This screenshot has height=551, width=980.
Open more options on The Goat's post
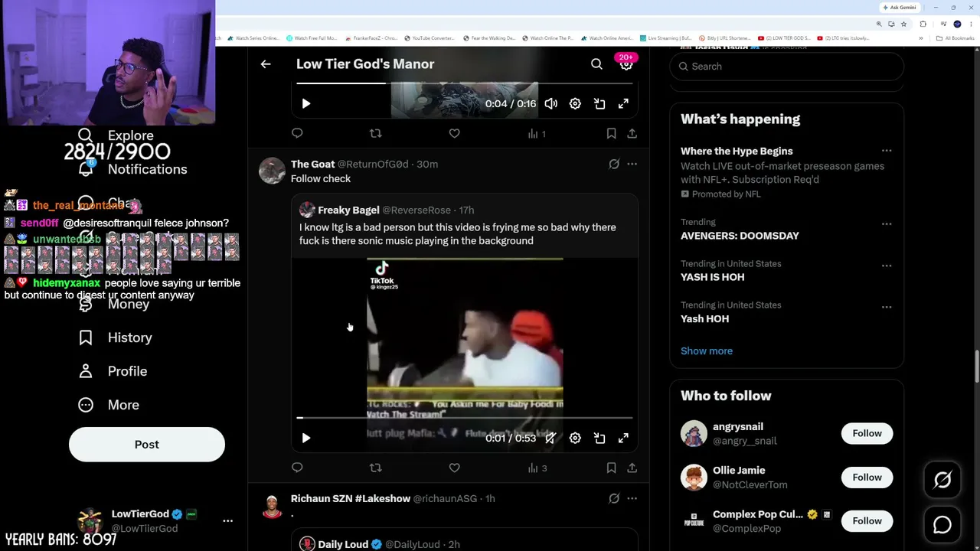pyautogui.click(x=632, y=164)
